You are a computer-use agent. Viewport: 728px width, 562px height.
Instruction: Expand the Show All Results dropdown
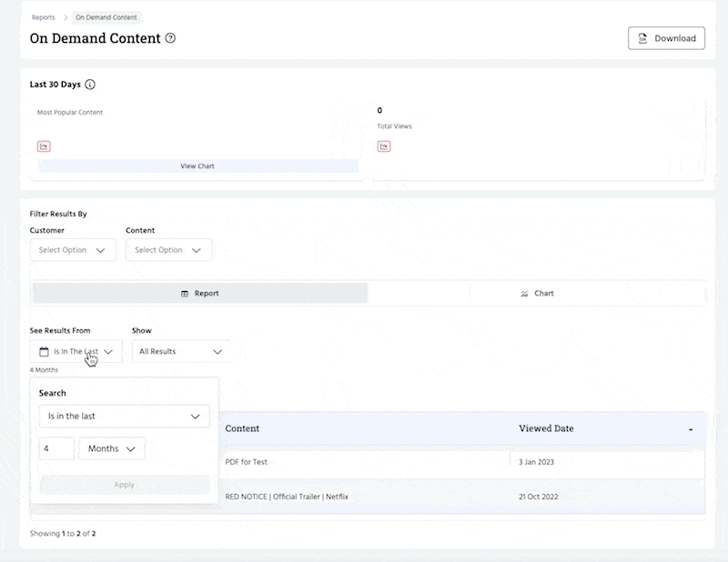tap(181, 351)
